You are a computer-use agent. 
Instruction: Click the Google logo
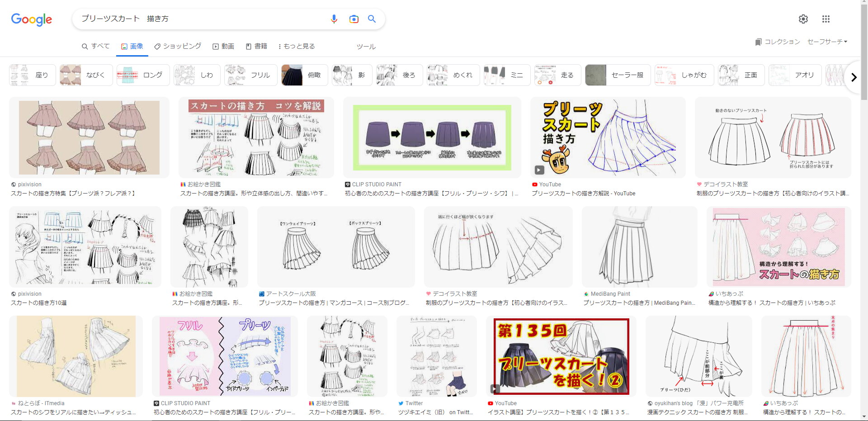point(32,19)
